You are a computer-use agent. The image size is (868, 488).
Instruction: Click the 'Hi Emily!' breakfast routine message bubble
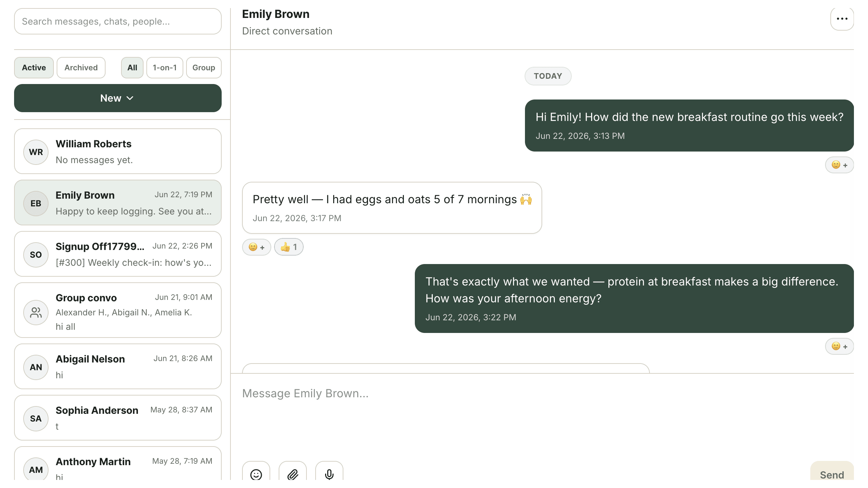click(689, 126)
